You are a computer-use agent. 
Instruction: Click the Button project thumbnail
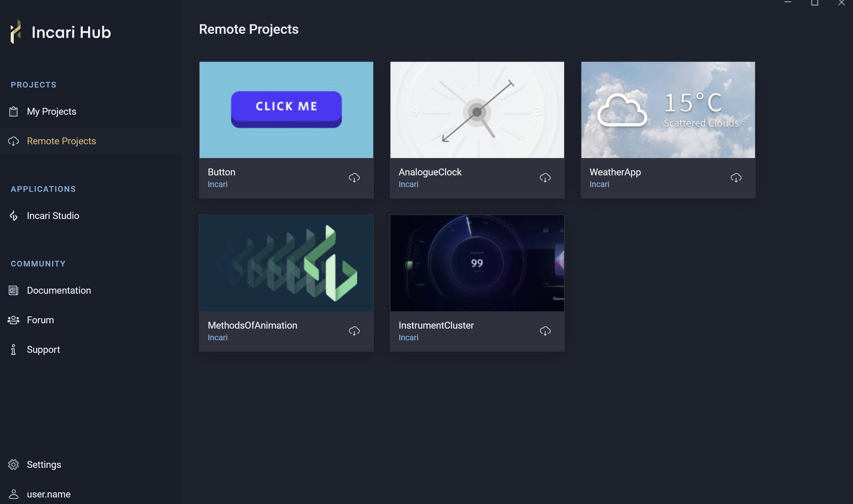(x=286, y=110)
